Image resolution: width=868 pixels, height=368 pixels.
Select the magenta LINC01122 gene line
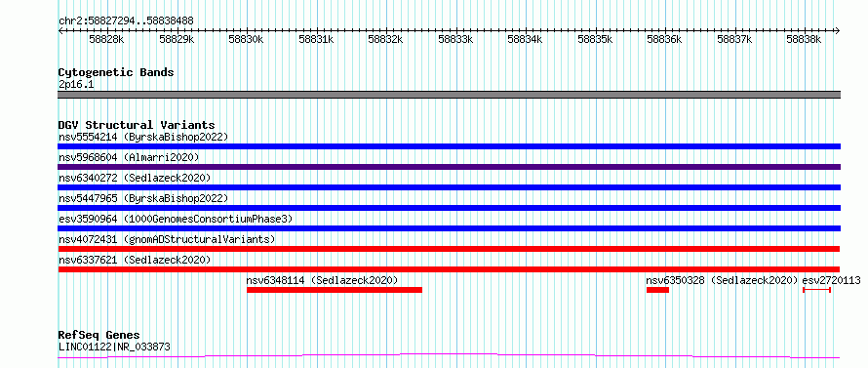coord(449,356)
